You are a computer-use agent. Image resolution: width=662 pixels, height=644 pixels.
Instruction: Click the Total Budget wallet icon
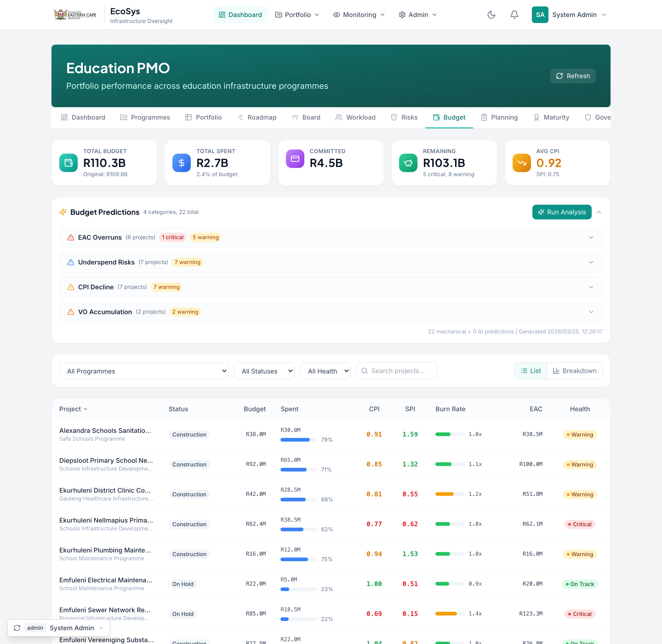click(x=68, y=163)
